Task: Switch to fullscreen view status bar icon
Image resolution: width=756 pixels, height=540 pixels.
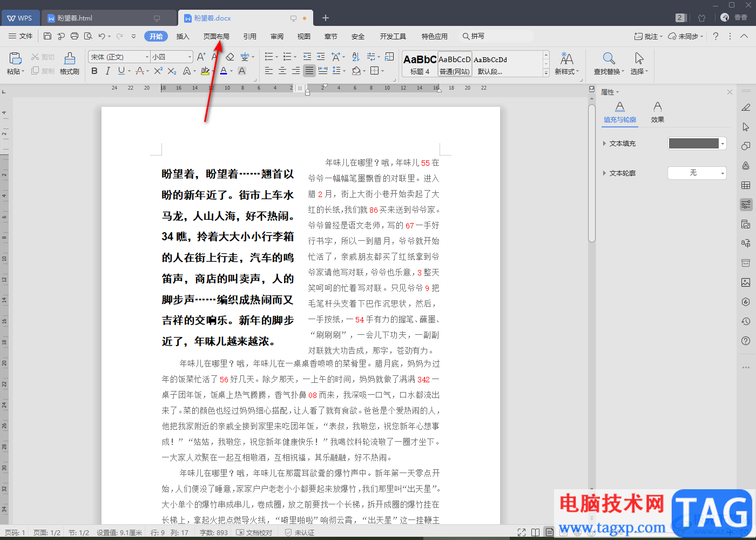Action: (521, 532)
